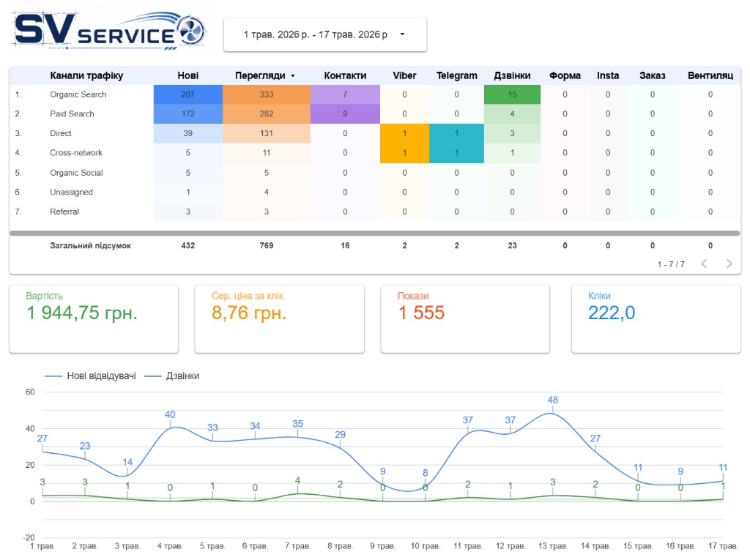Click the Insta column header
750x560 pixels.
[608, 75]
